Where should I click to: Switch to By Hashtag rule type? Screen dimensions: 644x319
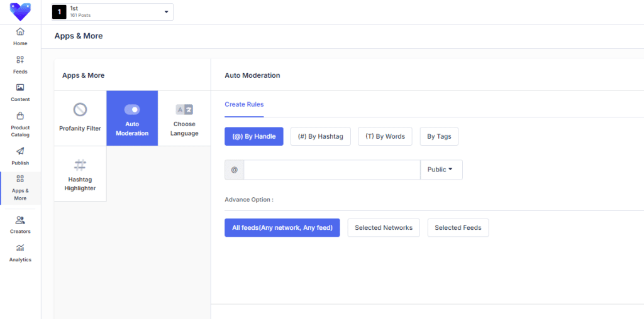click(321, 136)
